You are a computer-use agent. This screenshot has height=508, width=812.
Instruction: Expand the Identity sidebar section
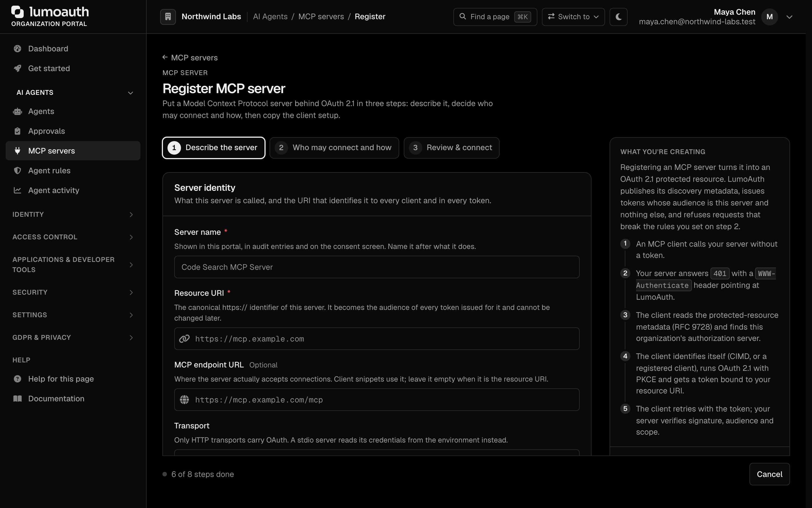pyautogui.click(x=73, y=214)
